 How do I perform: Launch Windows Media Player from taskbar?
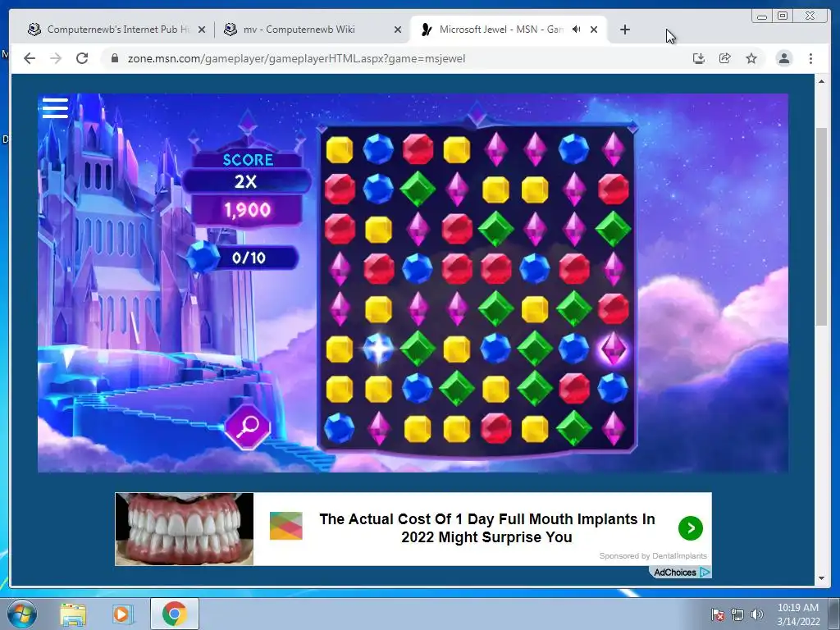(x=121, y=614)
